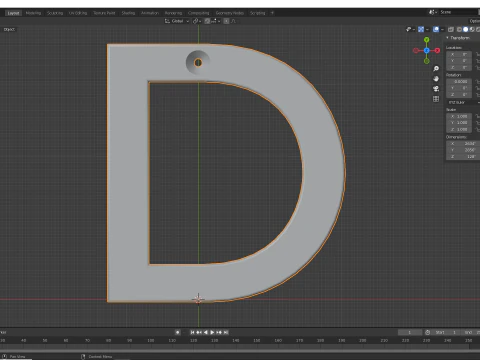Toggle preview range clock icon
The image size is (480, 360).
click(x=427, y=332)
